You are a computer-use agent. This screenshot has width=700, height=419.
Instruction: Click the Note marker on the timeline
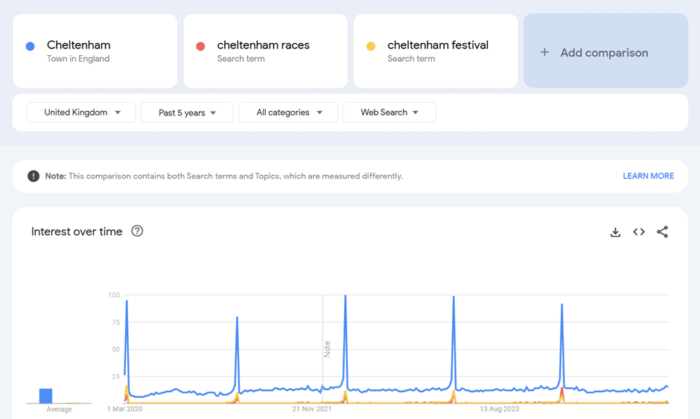(x=326, y=349)
